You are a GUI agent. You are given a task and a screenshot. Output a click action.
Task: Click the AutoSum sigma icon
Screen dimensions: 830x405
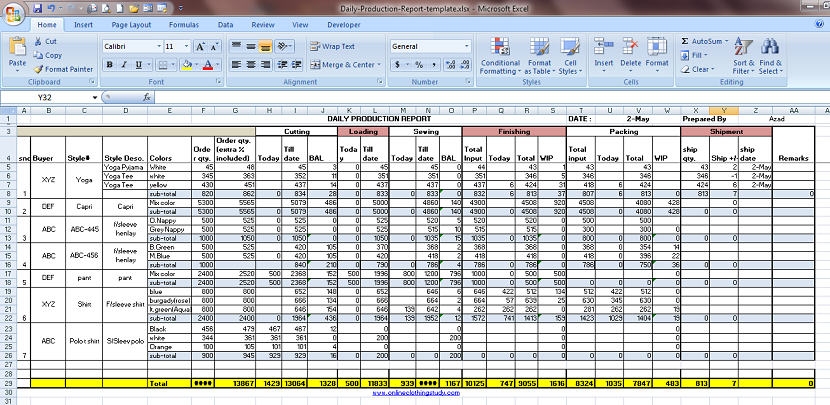(x=684, y=41)
